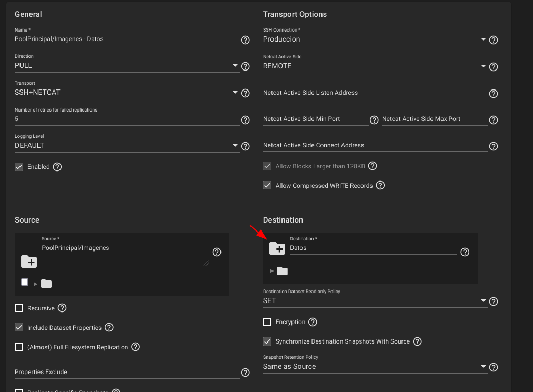
Task: Show help for Full Filesystem Replication
Action: tap(135, 347)
